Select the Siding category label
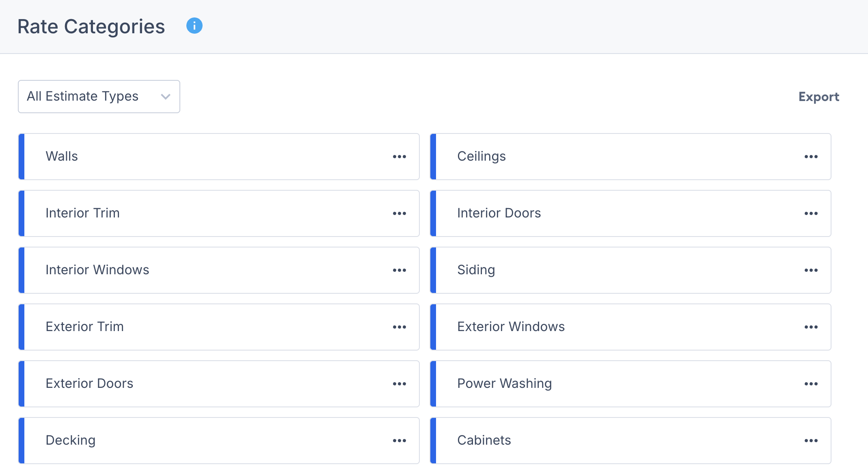Viewport: 868px width, 469px height. tap(476, 270)
